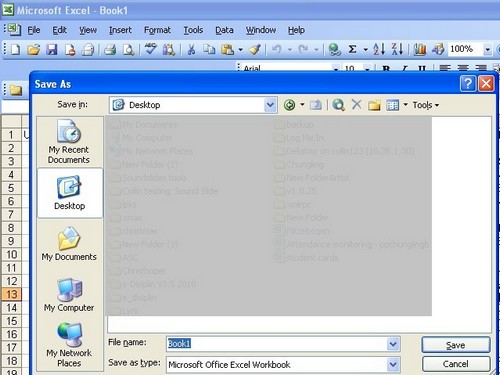
Task: Select Desktop in the places bar
Action: tap(69, 192)
